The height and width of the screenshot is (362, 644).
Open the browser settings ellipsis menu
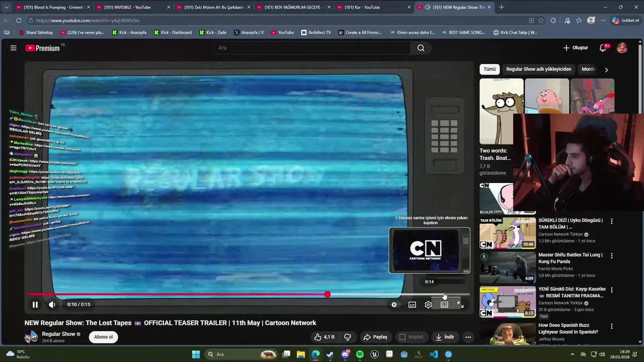[x=603, y=21]
